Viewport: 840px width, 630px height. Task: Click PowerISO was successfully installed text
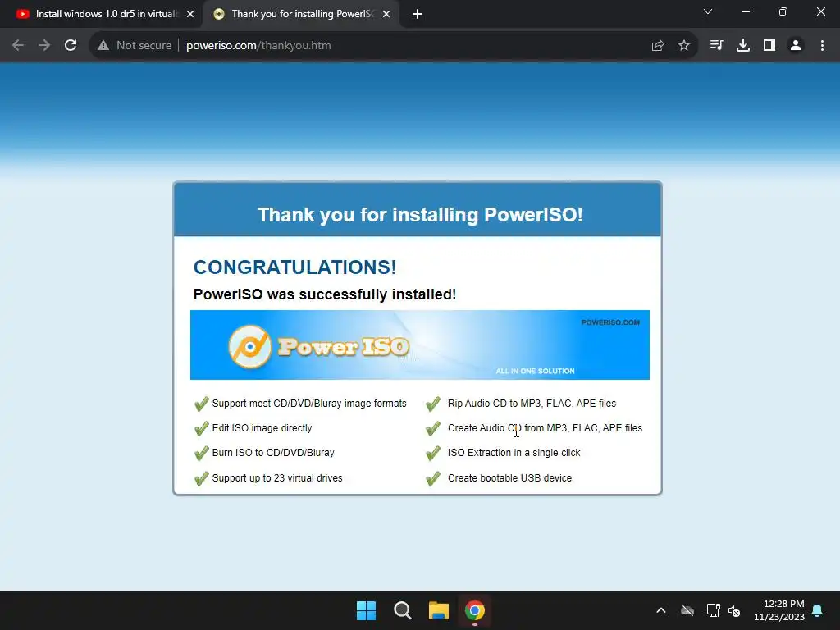pos(325,294)
